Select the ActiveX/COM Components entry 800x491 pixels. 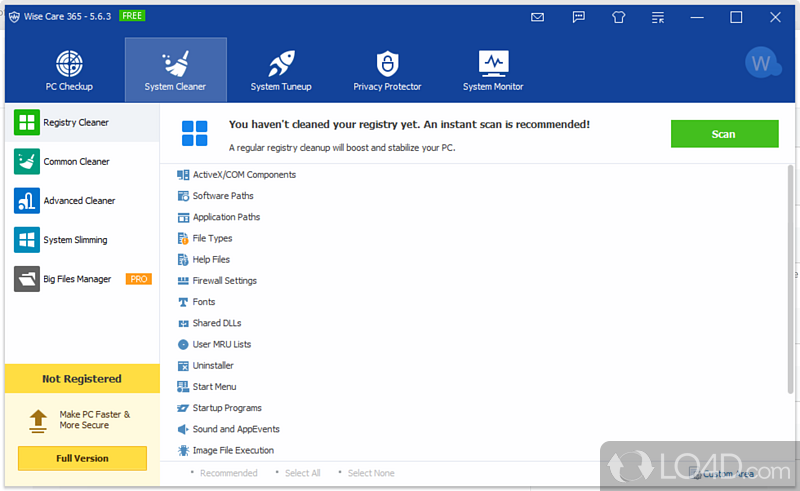coord(243,175)
